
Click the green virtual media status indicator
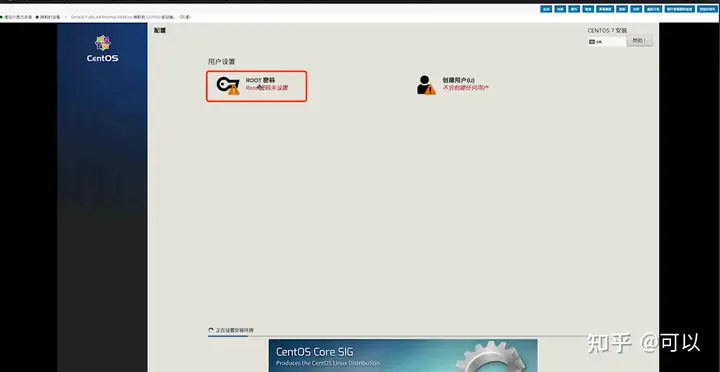[1, 17]
